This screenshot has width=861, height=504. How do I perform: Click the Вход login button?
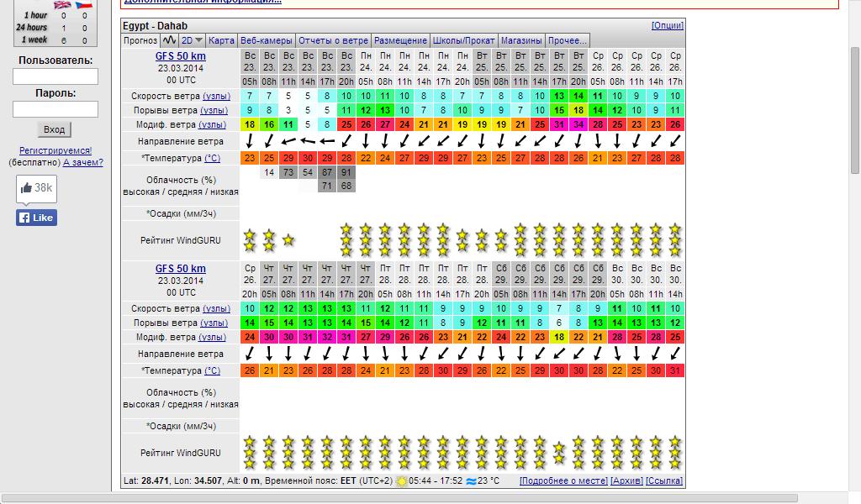tap(55, 129)
